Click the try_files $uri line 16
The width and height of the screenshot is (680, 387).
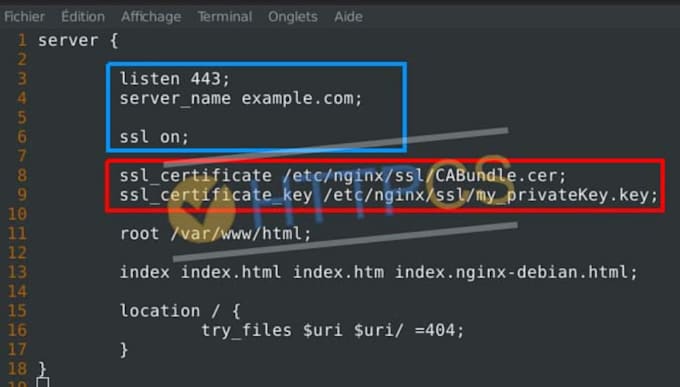(x=333, y=331)
